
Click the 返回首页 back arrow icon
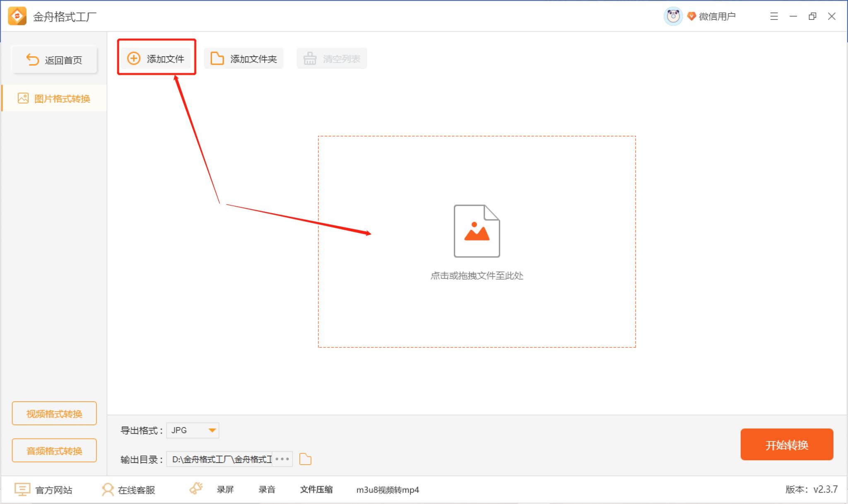(33, 60)
